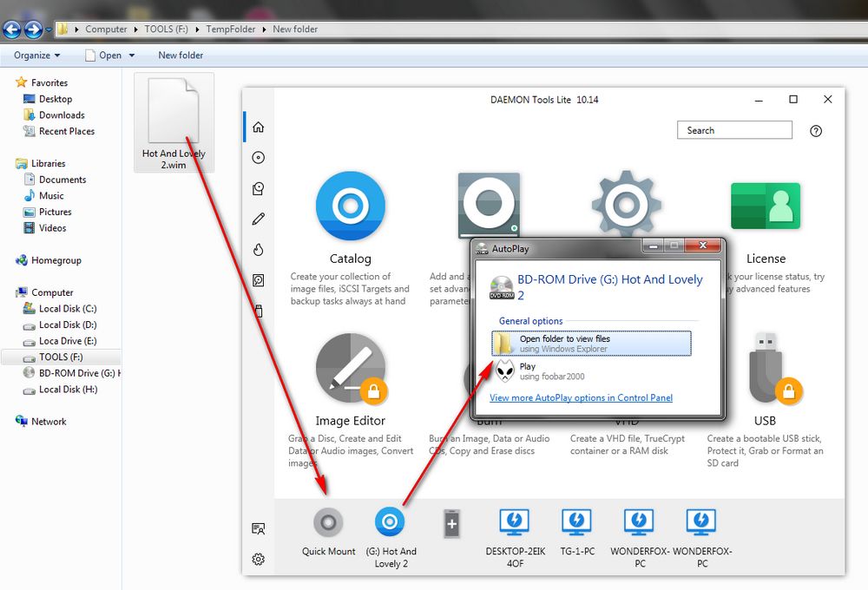
Task: Click the DAEMON Tools Search field
Action: 733,130
